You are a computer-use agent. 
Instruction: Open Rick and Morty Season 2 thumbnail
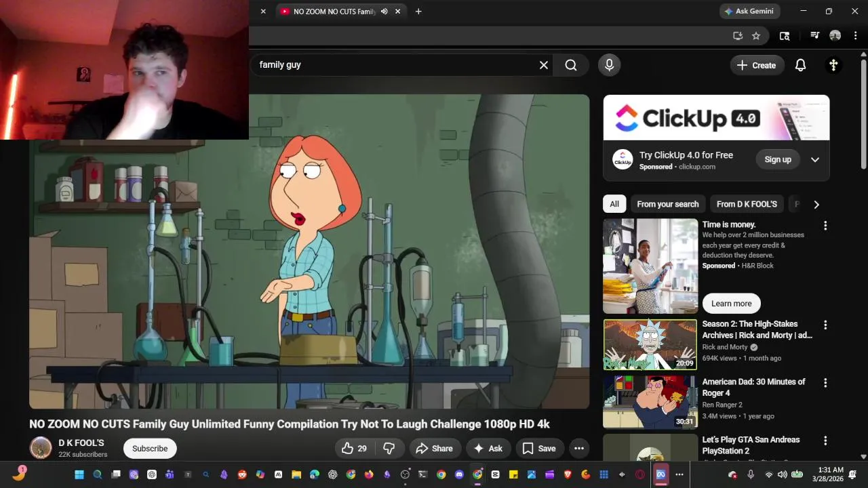(x=650, y=344)
